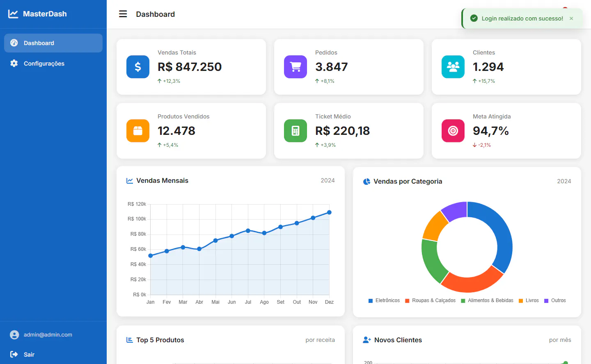The height and width of the screenshot is (364, 591).
Task: Click the line chart icon beside Vendas Mensais
Action: coord(130,181)
